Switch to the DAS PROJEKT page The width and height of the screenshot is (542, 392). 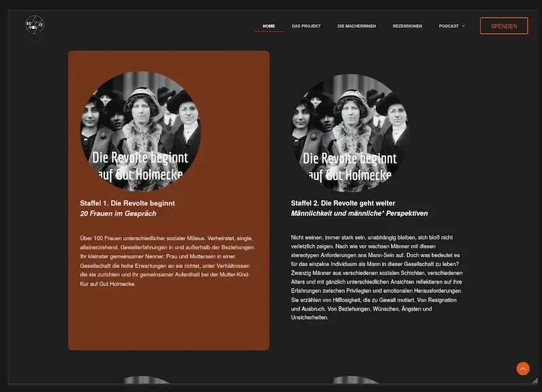pyautogui.click(x=306, y=26)
